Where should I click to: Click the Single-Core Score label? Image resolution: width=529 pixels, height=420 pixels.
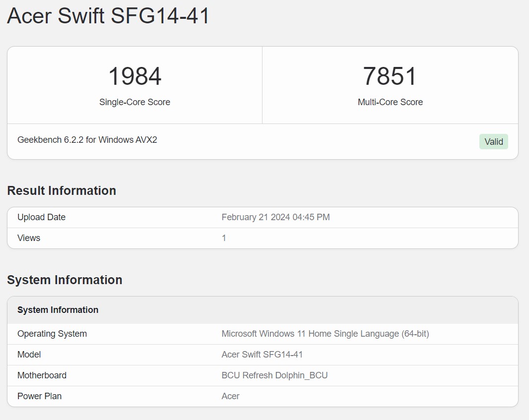pos(134,102)
